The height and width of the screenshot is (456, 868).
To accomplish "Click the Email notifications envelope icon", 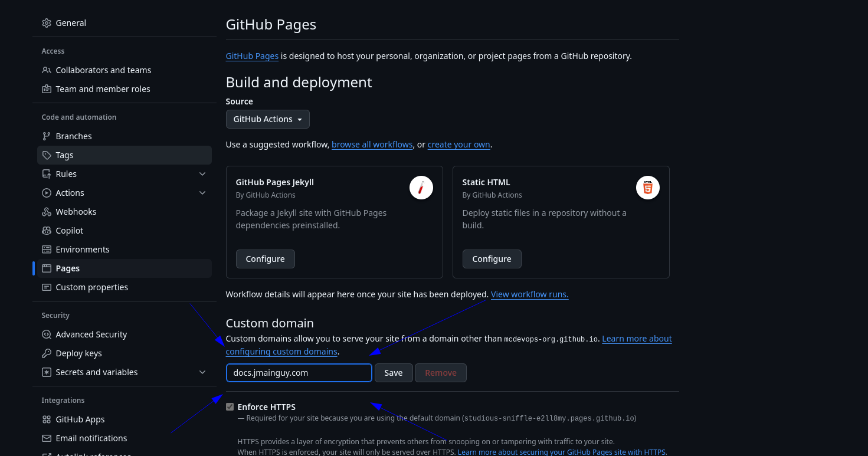I will tap(47, 438).
